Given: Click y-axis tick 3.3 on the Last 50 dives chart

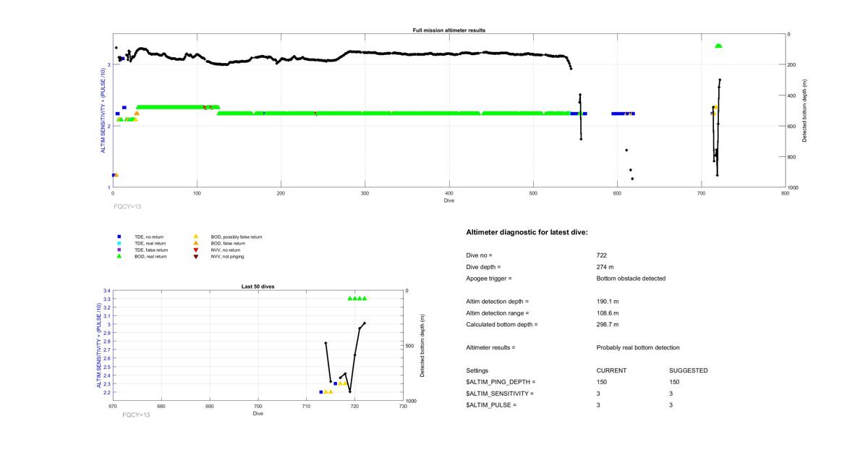Looking at the screenshot, I should (x=106, y=299).
